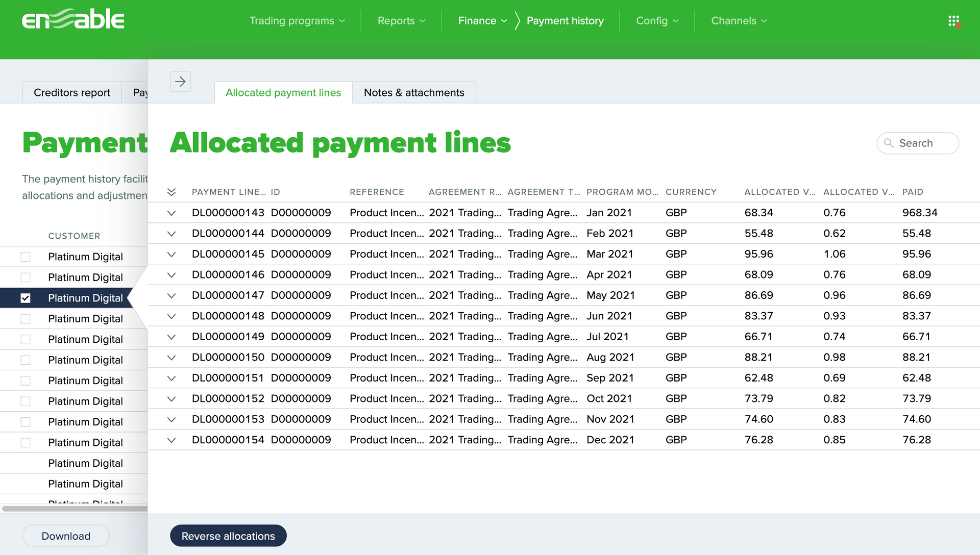Check ninth Platinum Digital customer checkbox
The width and height of the screenshot is (980, 555).
pos(26,422)
